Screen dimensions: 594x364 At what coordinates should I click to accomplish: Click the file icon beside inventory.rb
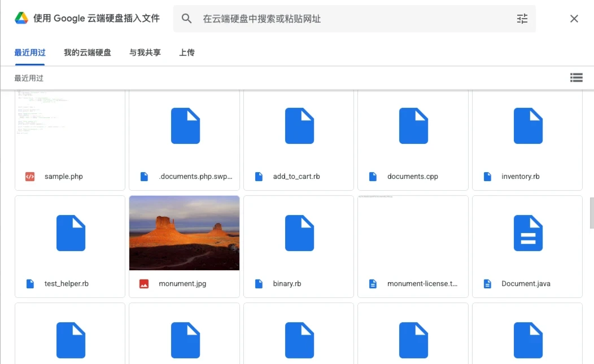(487, 176)
